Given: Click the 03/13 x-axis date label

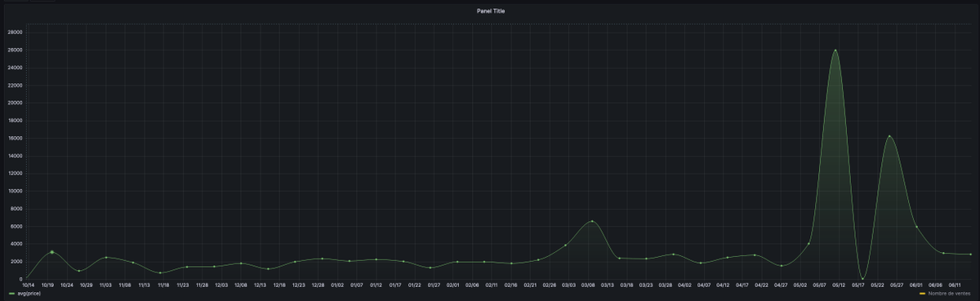Looking at the screenshot, I should [x=608, y=286].
